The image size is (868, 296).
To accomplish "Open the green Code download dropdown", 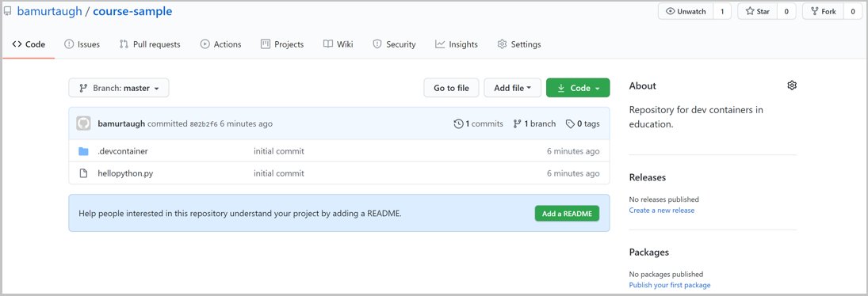I will point(578,88).
